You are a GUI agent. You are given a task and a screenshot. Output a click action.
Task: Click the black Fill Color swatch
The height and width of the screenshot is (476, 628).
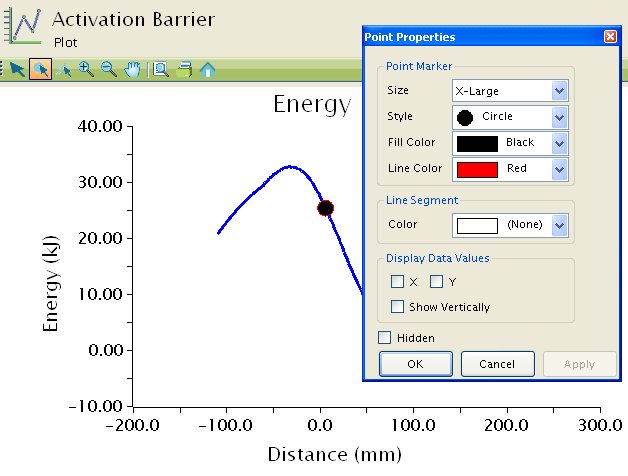point(477,143)
